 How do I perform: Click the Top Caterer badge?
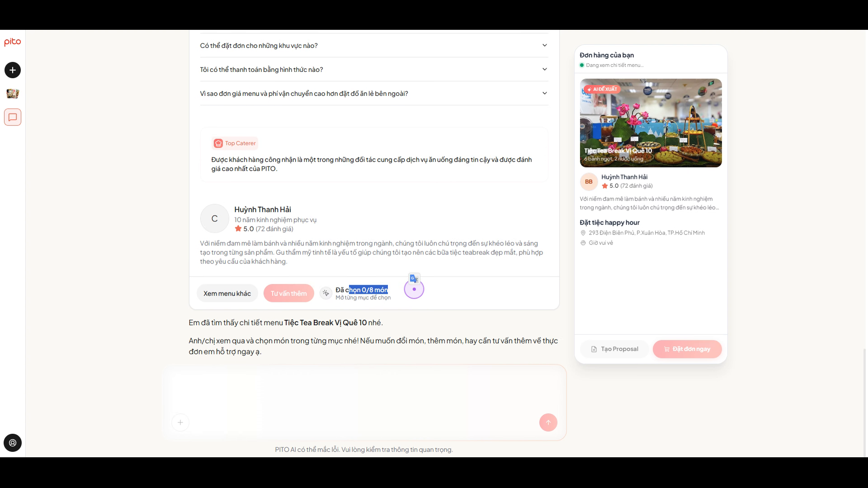pos(235,143)
